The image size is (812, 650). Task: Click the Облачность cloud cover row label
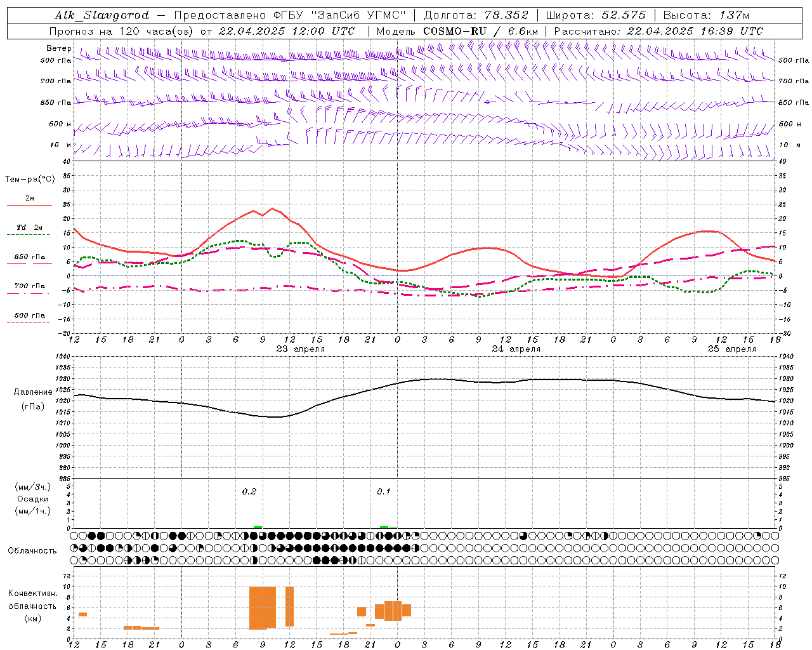point(32,551)
